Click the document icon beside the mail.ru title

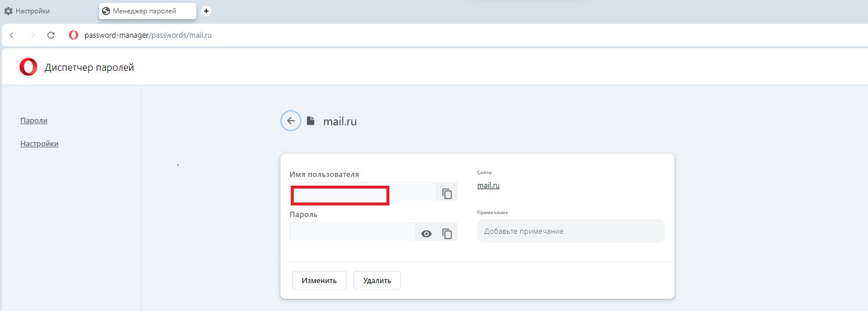[311, 121]
